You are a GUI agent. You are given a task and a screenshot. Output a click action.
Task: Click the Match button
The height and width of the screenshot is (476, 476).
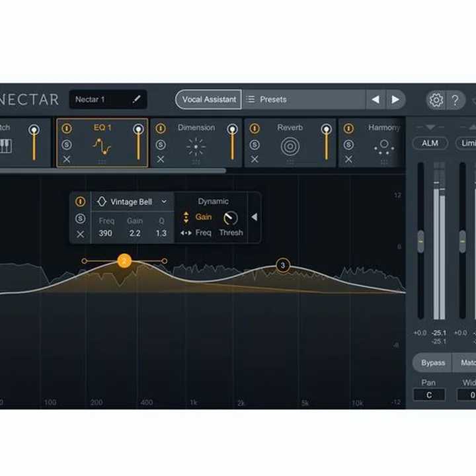[465, 363]
